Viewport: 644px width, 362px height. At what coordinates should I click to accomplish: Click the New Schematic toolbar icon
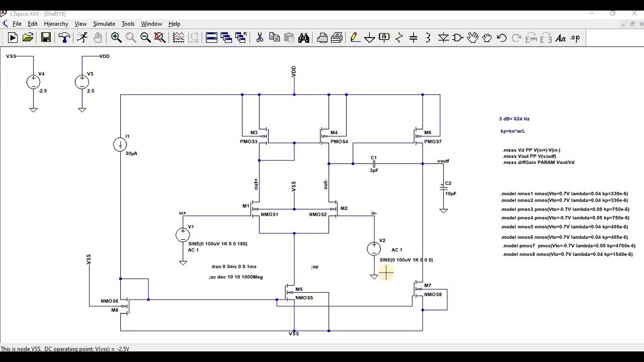pos(13,38)
